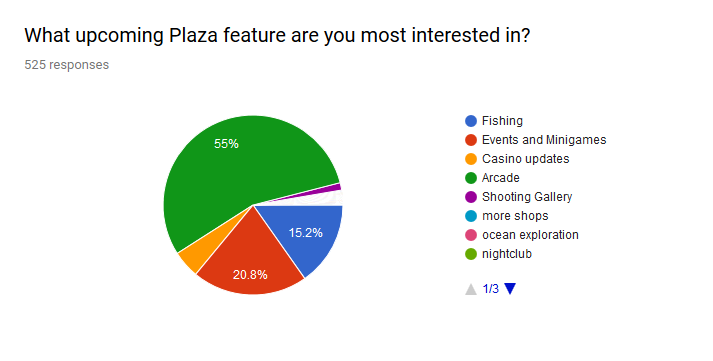Click the light green nightclub legend dot
Viewport: 713px width, 361px height.
tap(471, 254)
